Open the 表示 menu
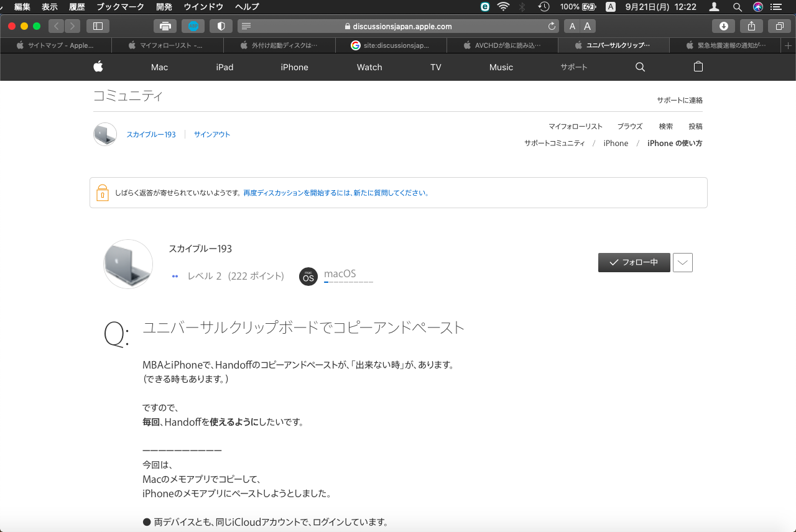 click(50, 7)
